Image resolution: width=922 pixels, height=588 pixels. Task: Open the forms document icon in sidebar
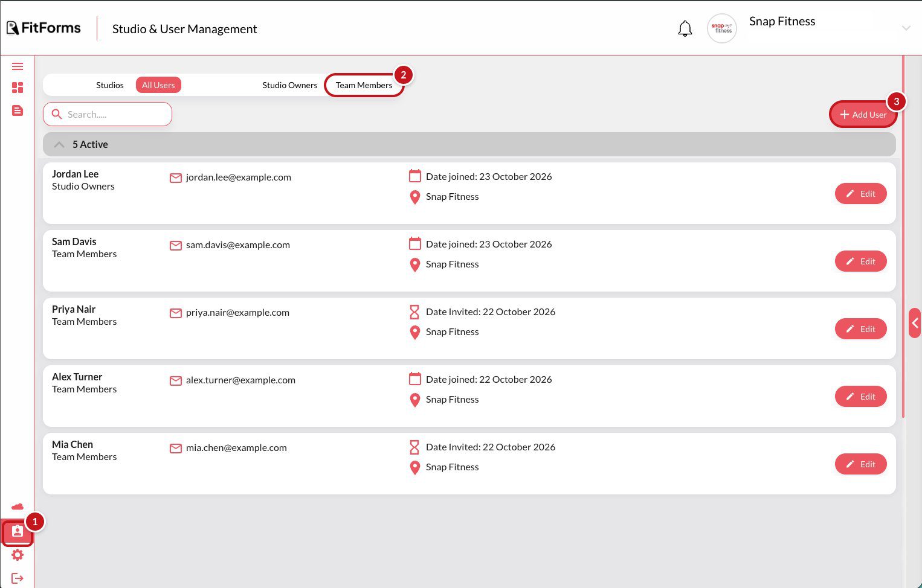click(18, 110)
